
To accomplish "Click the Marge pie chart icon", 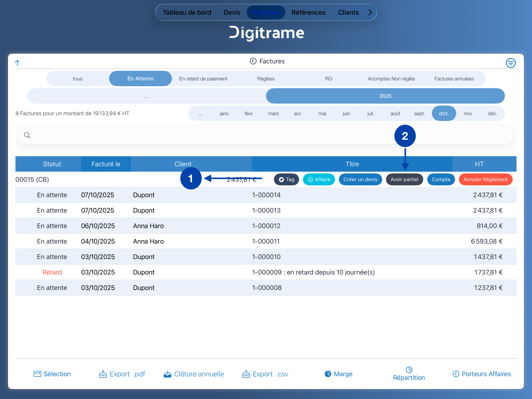I will click(328, 373).
